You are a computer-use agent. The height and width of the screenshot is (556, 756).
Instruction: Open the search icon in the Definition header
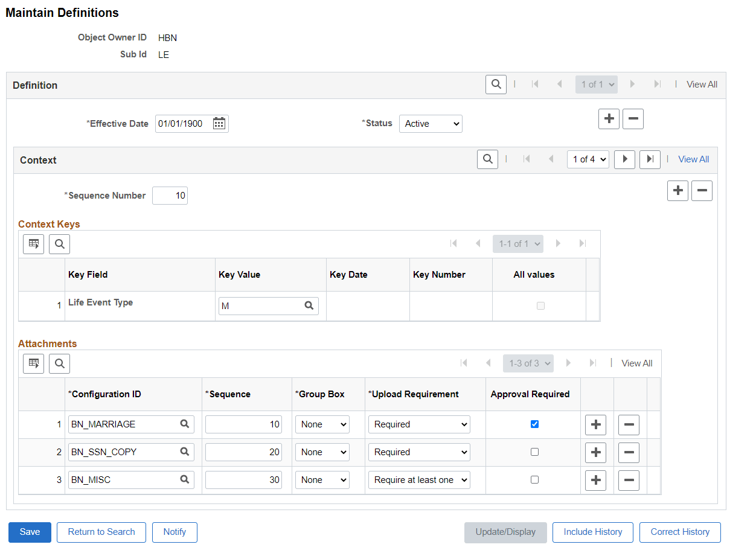[x=495, y=84]
